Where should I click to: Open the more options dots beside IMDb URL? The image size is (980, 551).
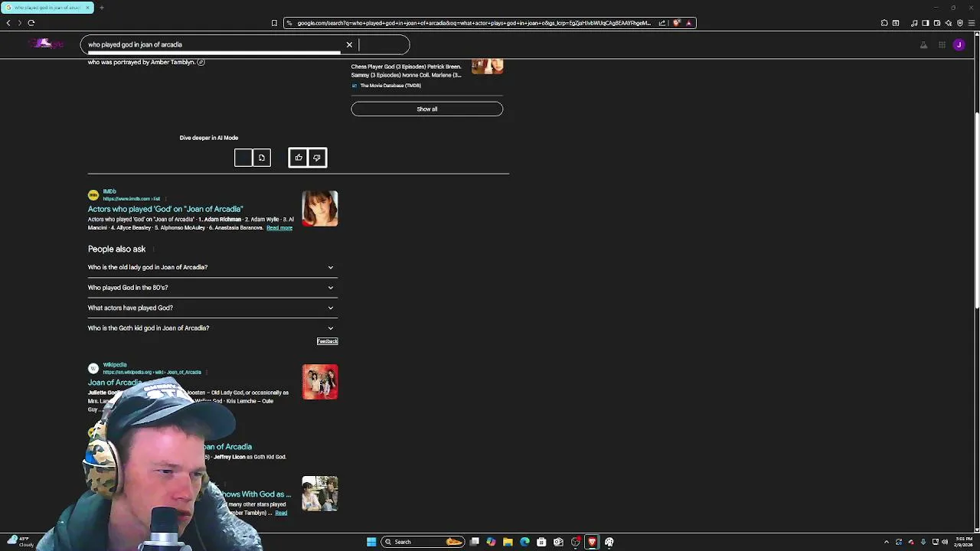pos(166,199)
